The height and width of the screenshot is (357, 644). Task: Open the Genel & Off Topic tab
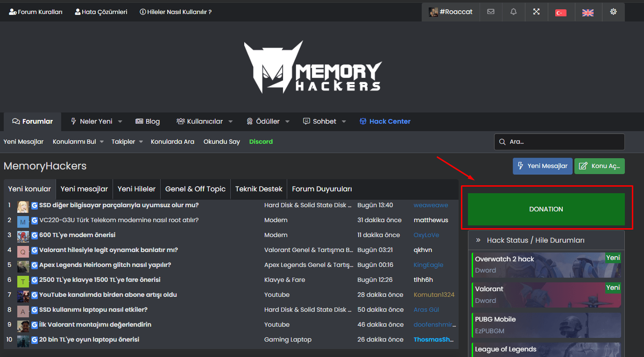(x=195, y=189)
